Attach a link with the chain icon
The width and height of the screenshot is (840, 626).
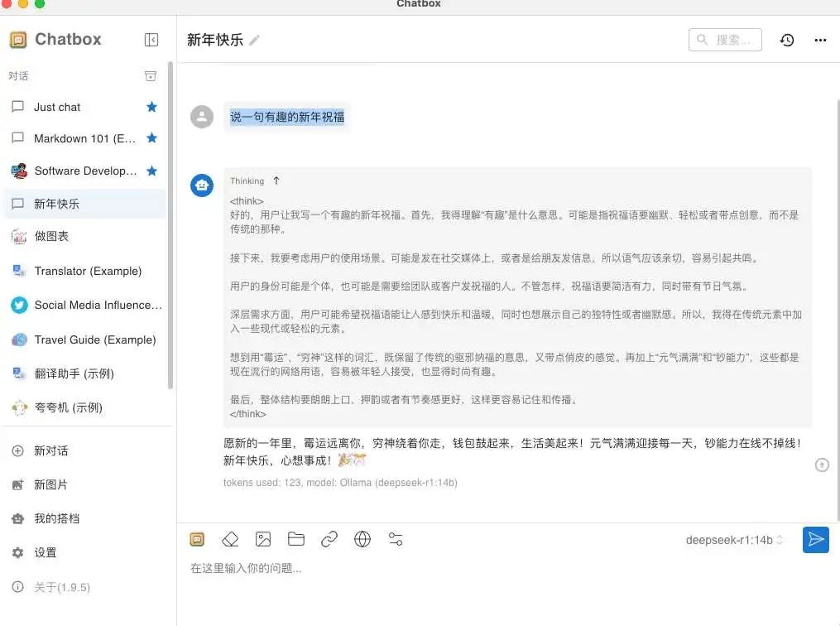[329, 539]
